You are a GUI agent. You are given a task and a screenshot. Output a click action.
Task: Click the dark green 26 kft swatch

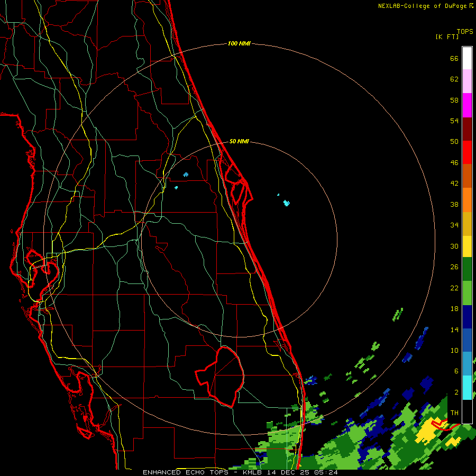click(467, 269)
